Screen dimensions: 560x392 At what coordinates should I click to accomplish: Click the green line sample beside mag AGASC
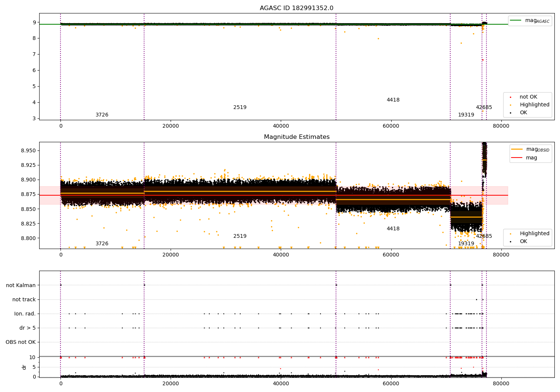click(x=516, y=20)
